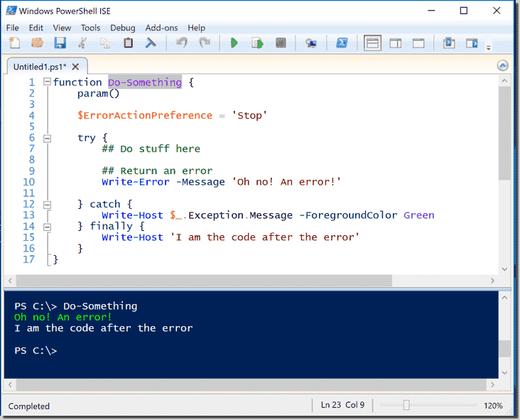
Task: Show Command Add-on pane icon
Action: [x=472, y=43]
